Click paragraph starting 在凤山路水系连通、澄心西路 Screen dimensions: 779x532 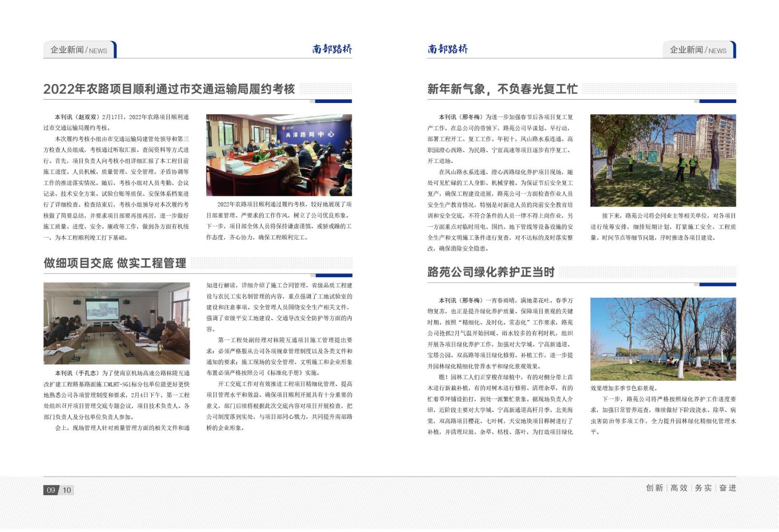500,210
